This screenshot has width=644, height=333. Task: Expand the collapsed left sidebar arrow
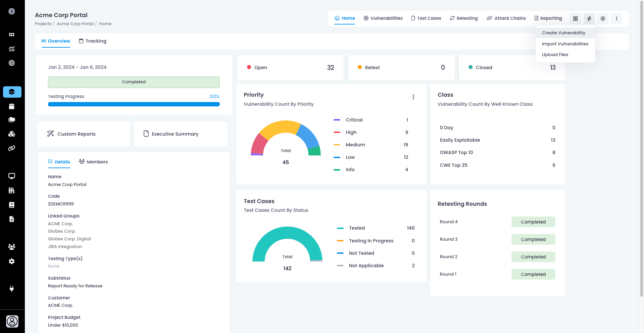(x=12, y=11)
